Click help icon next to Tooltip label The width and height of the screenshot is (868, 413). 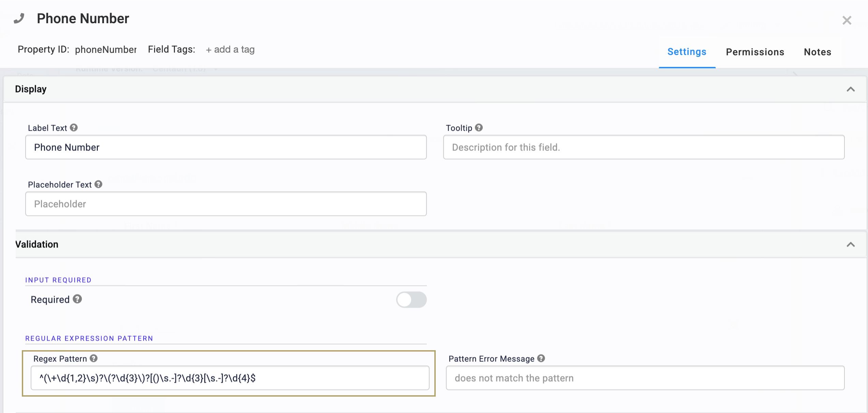pos(479,128)
